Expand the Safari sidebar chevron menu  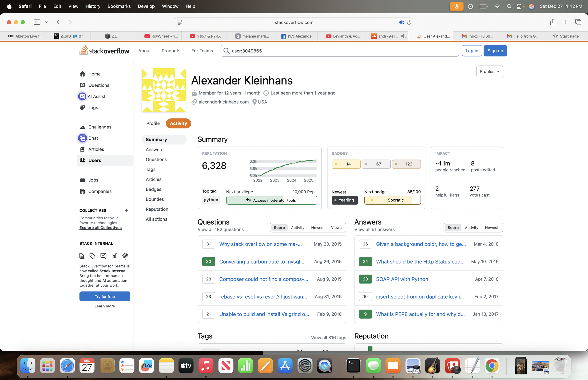[x=46, y=22]
